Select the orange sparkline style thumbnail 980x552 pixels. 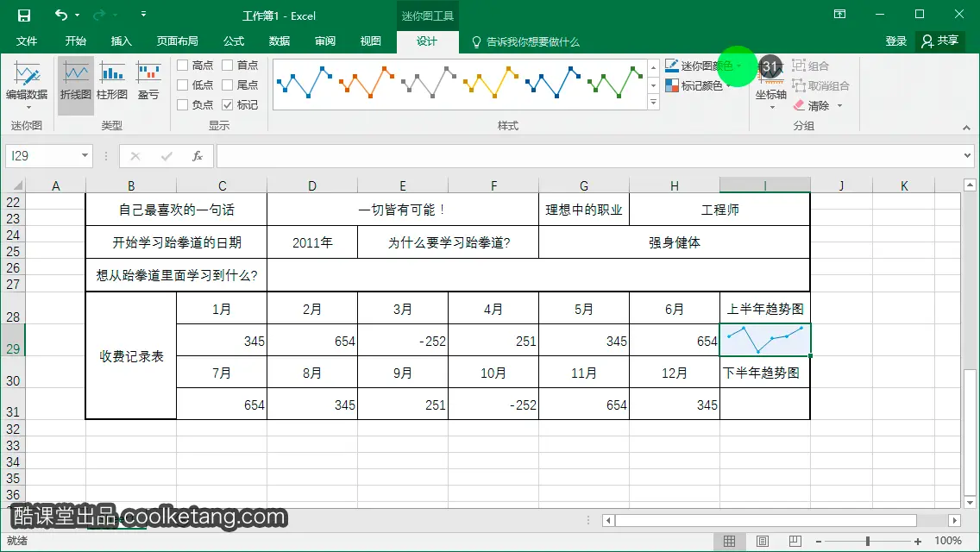pyautogui.click(x=367, y=82)
